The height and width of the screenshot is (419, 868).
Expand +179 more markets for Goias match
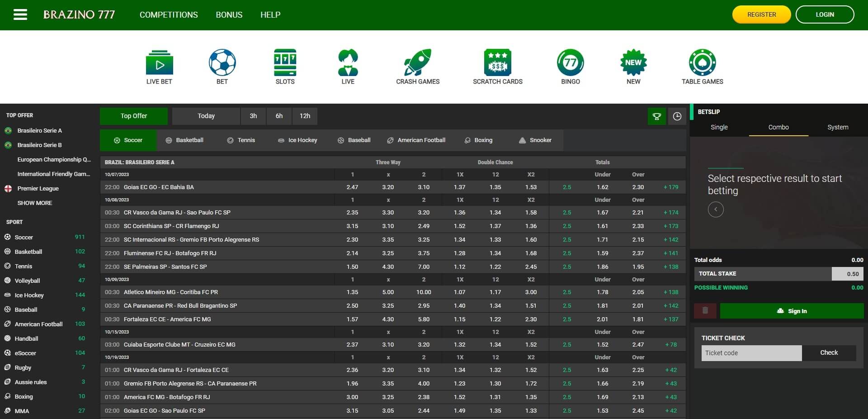pyautogui.click(x=671, y=187)
